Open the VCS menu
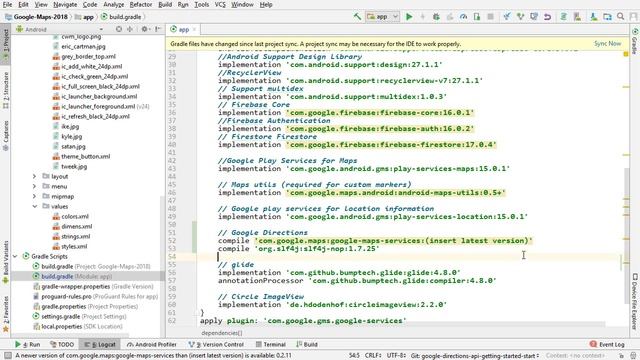This screenshot has width=640, height=360. pos(220,4)
